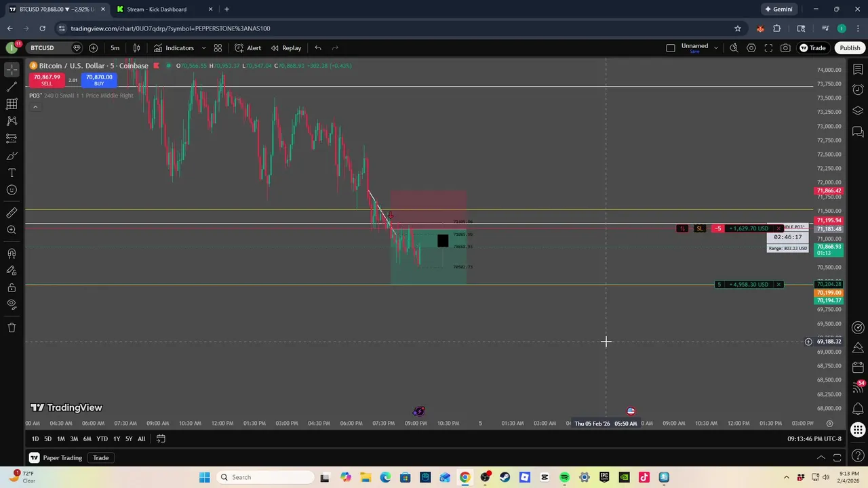The image size is (868, 488).
Task: Toggle lock all drawing tools
Action: (12, 287)
